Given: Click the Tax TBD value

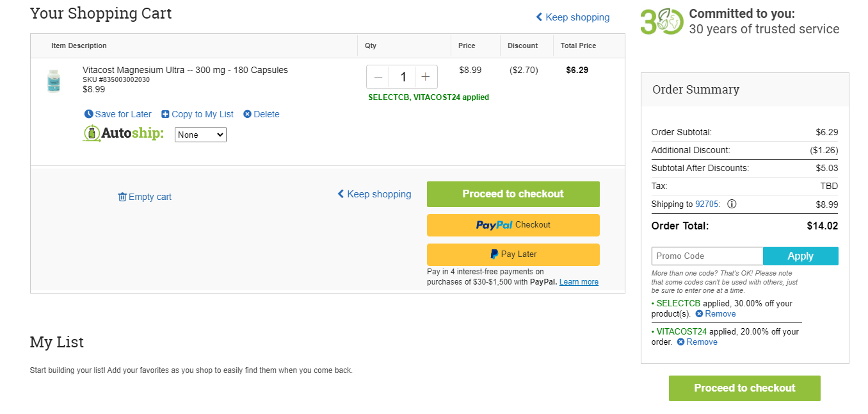Looking at the screenshot, I should coord(830,186).
